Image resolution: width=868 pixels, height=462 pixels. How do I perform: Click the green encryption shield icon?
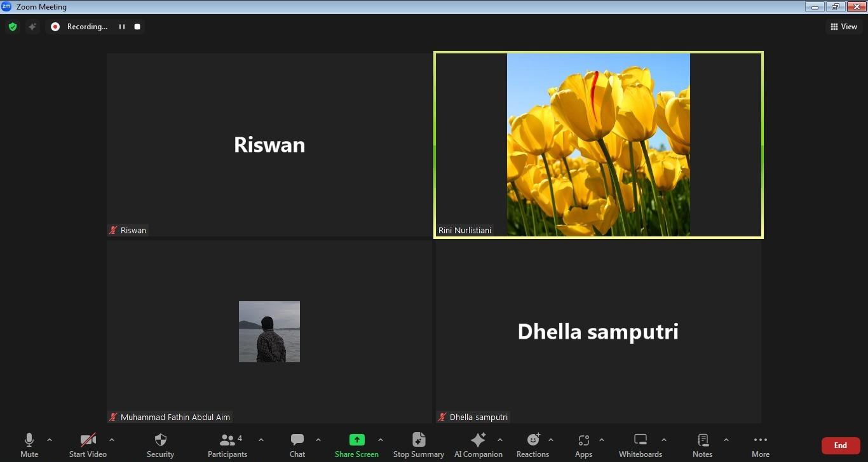[x=13, y=27]
